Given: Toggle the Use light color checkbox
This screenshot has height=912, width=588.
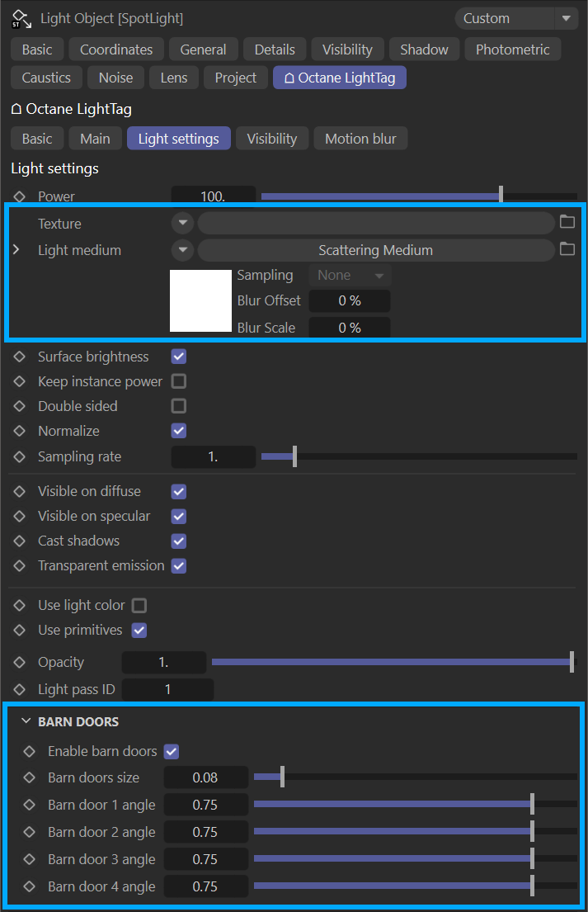Looking at the screenshot, I should click(139, 605).
